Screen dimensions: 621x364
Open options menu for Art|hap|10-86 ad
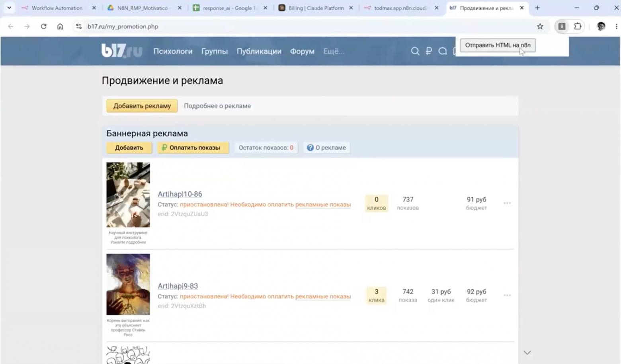point(507,203)
